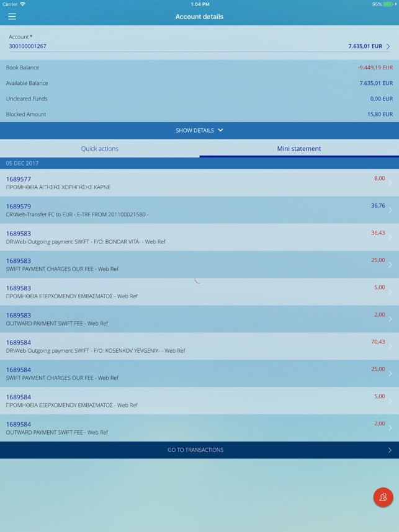Image resolution: width=399 pixels, height=532 pixels.
Task: Tap the Account details title
Action: [x=199, y=17]
